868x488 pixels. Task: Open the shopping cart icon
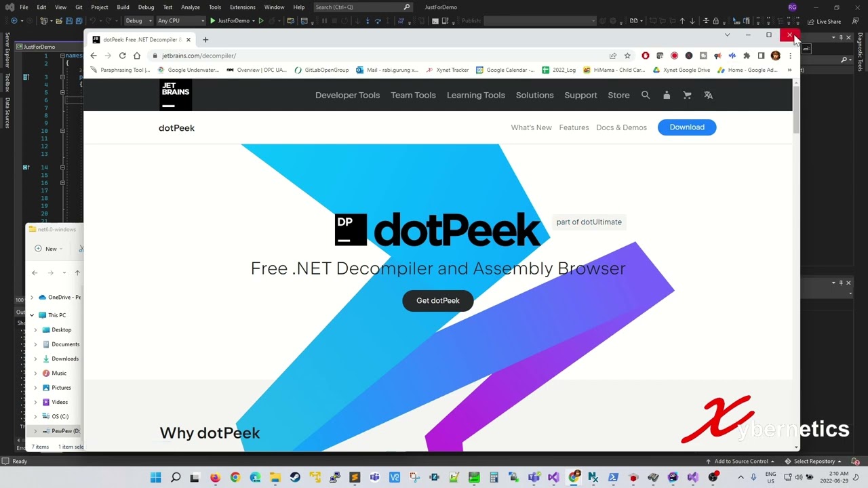click(x=687, y=95)
